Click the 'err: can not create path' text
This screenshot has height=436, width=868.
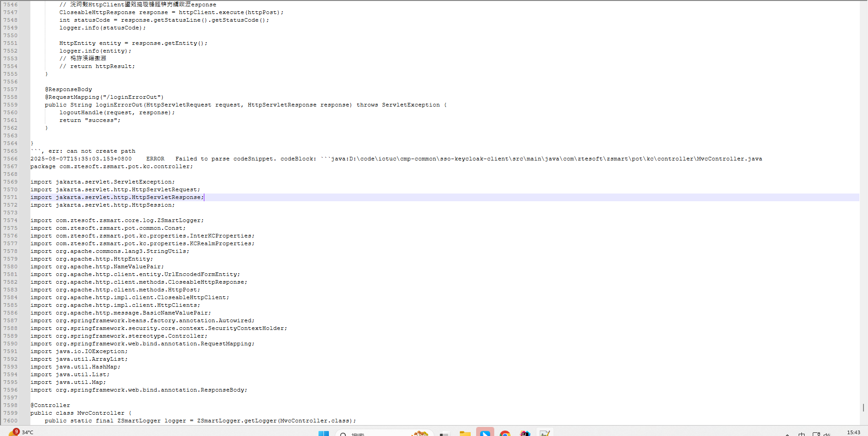click(92, 151)
